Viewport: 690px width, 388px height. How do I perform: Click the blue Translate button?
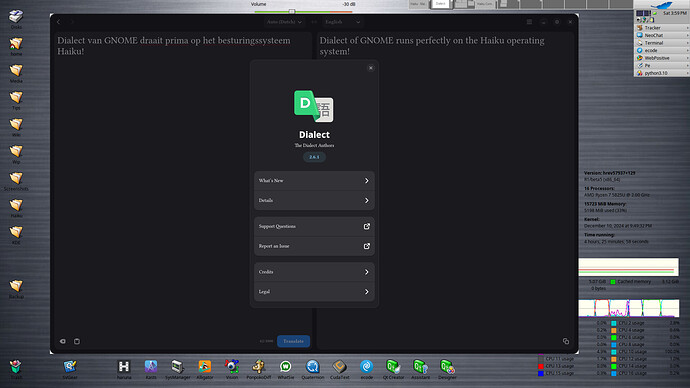(x=294, y=341)
